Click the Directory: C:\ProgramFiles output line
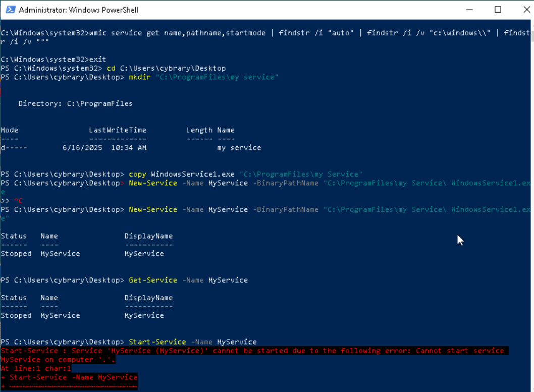 pyautogui.click(x=75, y=103)
